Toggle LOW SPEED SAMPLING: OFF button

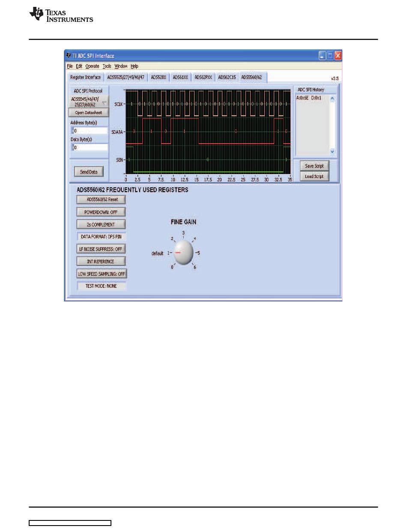tap(102, 274)
